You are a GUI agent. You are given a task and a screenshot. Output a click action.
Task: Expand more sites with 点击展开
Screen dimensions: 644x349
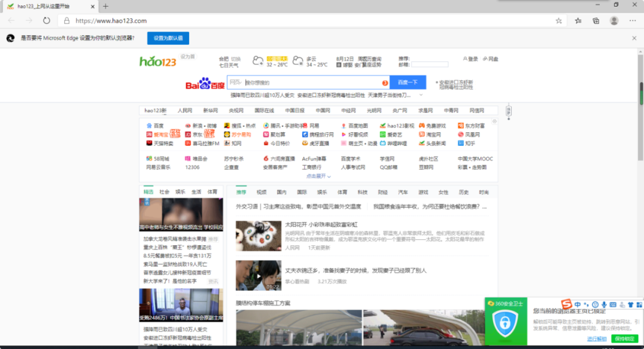(318, 176)
